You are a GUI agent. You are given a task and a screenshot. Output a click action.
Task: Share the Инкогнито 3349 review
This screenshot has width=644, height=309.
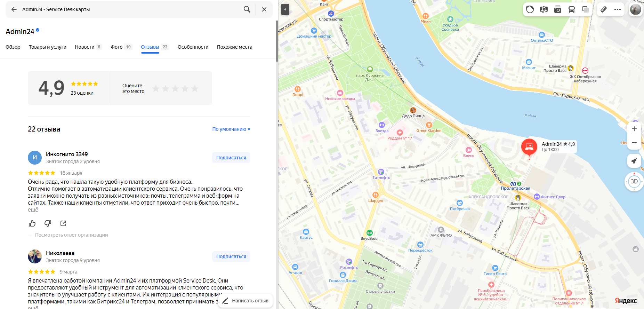click(63, 223)
